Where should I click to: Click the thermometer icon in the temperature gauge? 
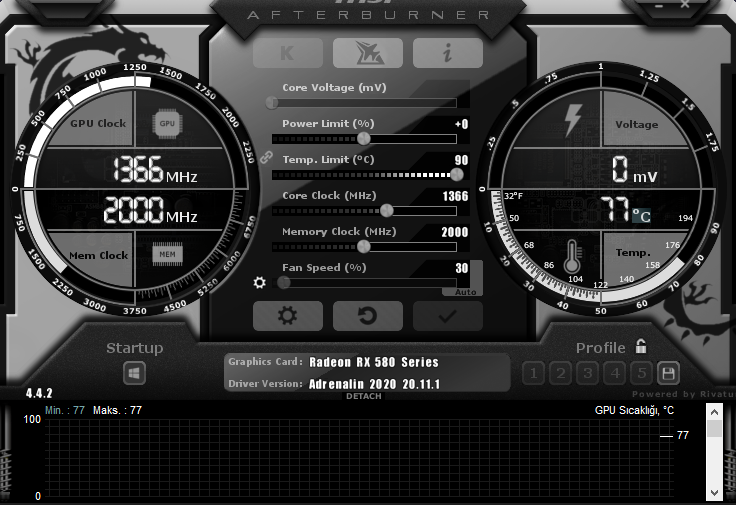click(x=572, y=257)
